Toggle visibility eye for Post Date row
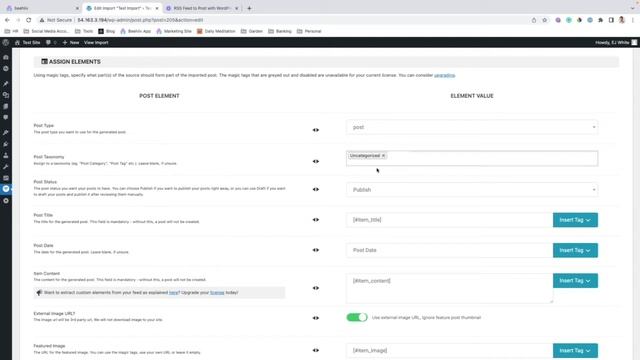 316,250
